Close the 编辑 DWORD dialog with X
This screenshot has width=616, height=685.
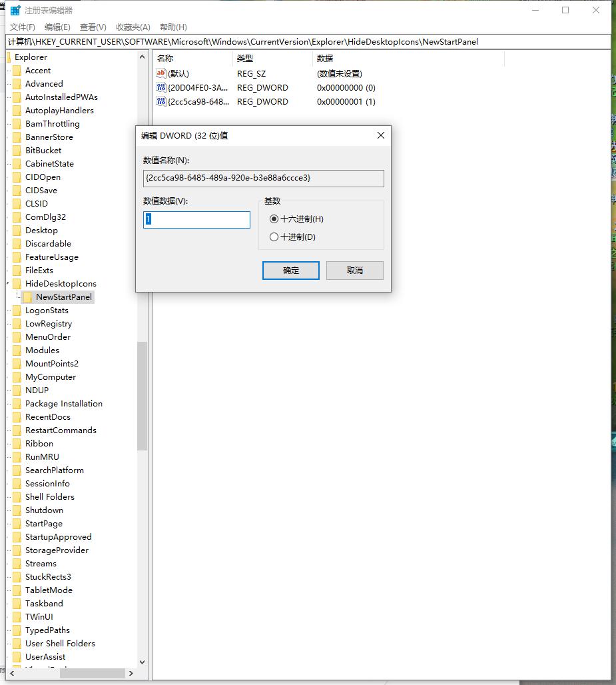click(381, 135)
